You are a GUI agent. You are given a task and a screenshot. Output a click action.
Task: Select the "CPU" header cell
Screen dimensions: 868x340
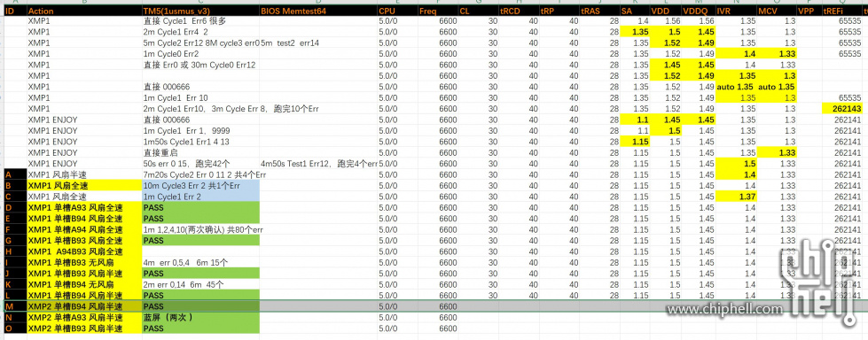pyautogui.click(x=397, y=11)
